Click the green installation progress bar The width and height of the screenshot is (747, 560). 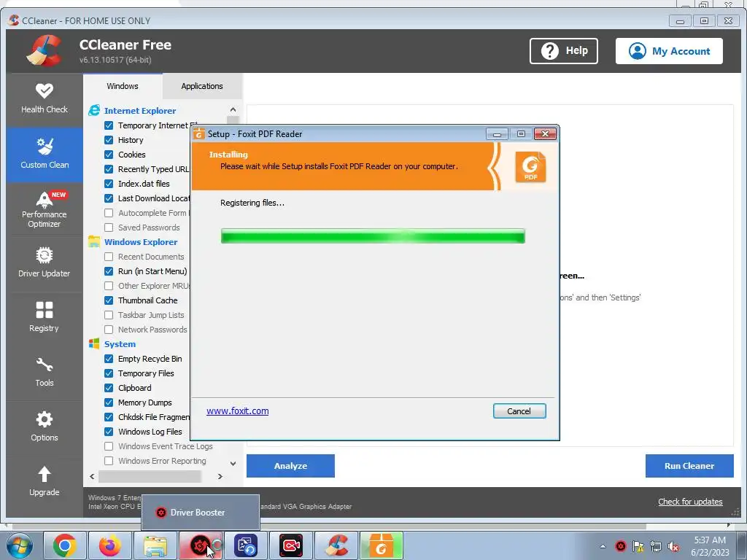click(x=373, y=236)
